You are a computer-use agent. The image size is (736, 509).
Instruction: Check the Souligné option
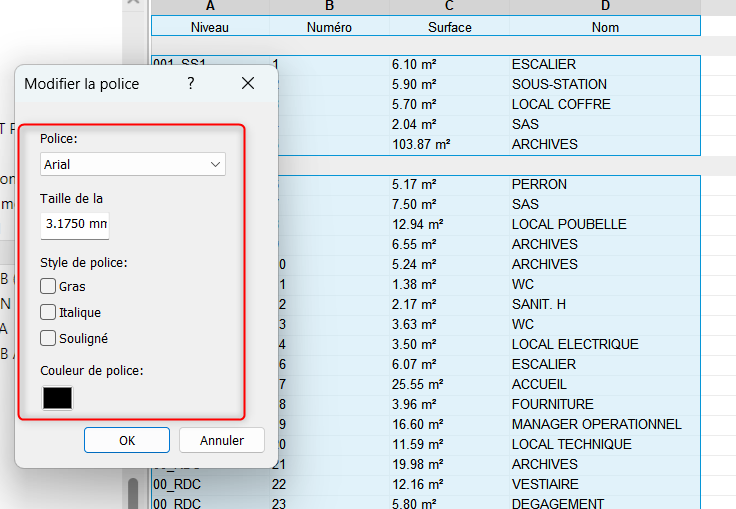coord(48,338)
